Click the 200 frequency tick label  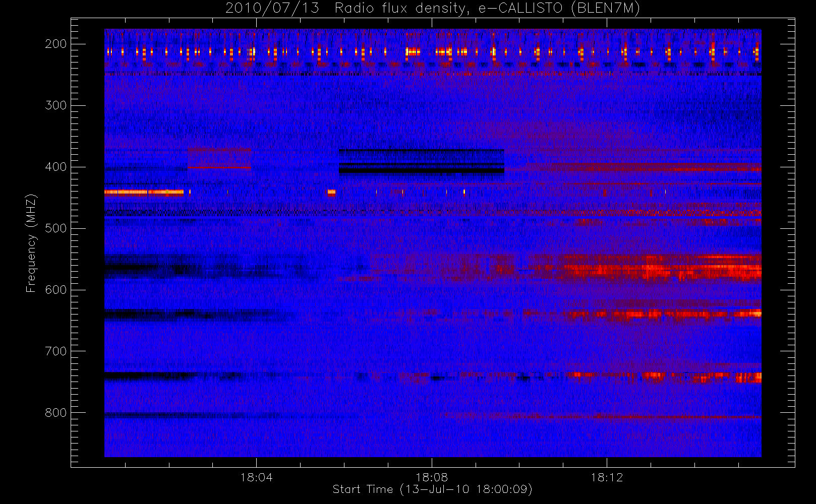point(56,44)
